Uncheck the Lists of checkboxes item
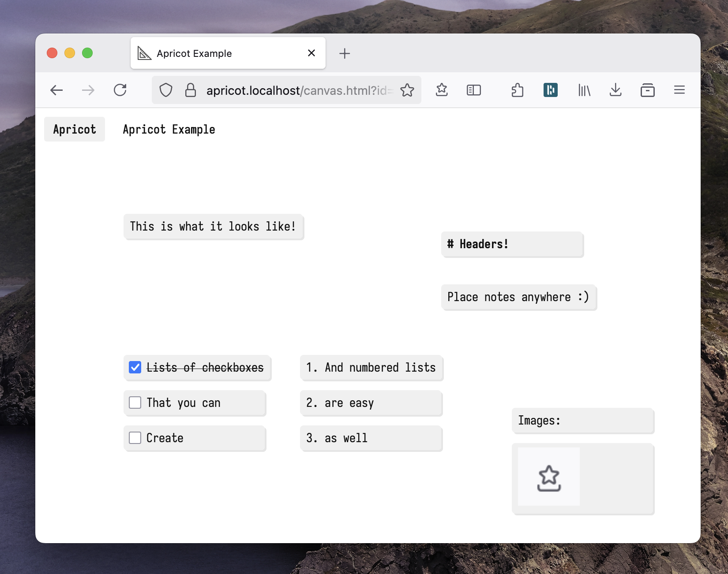Viewport: 728px width, 574px height. [x=135, y=367]
